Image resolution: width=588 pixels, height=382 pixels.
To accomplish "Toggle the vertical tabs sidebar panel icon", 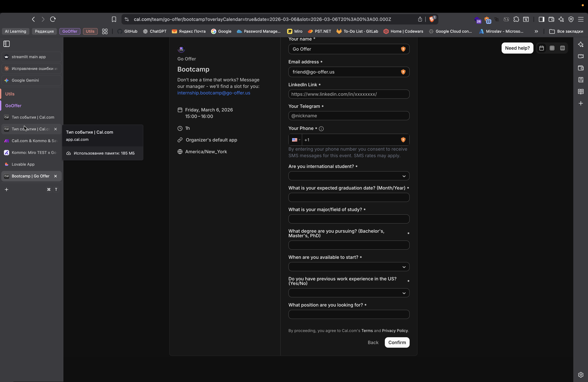I will 7,44.
